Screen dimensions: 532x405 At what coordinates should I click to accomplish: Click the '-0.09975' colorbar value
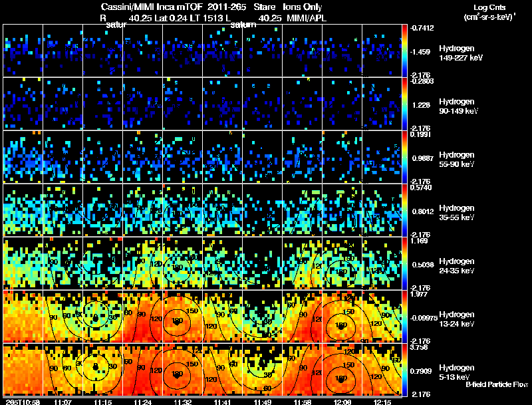click(424, 318)
